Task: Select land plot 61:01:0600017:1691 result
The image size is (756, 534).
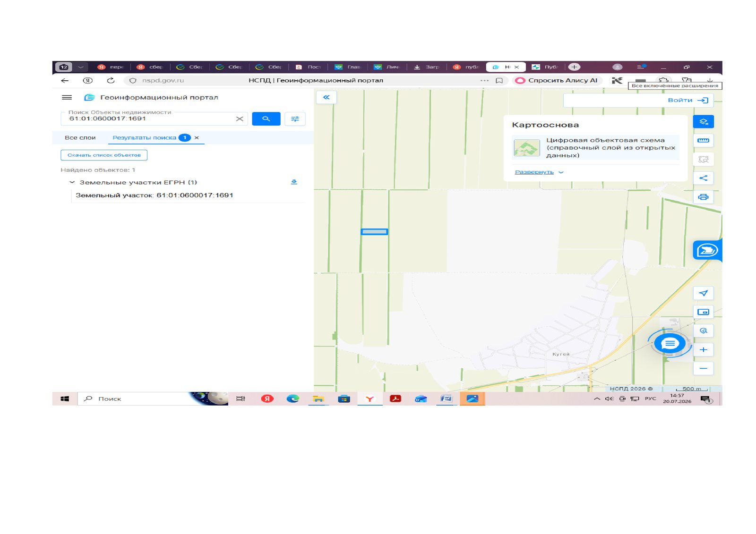Action: tap(155, 195)
